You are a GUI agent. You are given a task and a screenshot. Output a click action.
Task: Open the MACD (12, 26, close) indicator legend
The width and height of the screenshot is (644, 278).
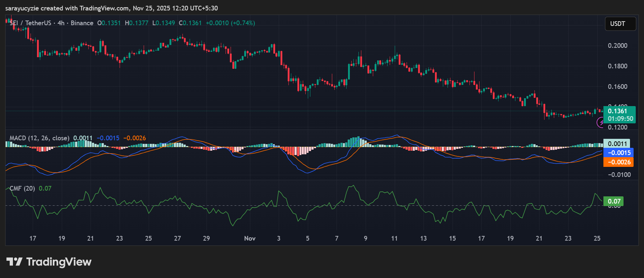[40, 138]
